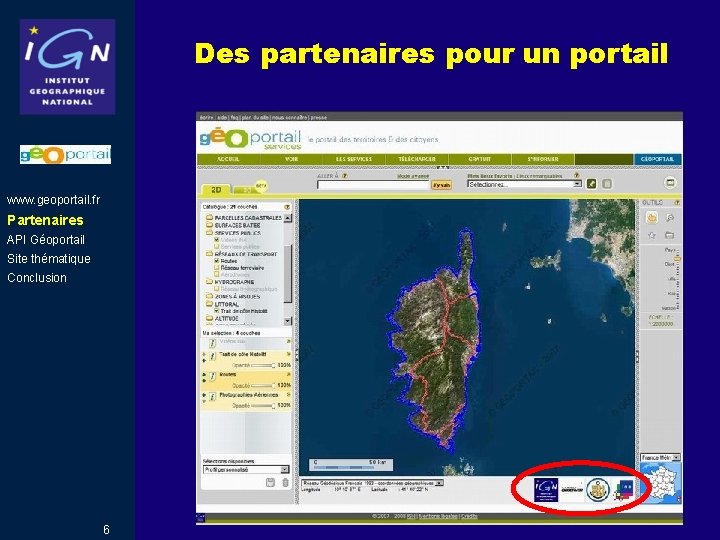Open the LES SERVICES menu item
The height and width of the screenshot is (540, 720).
[x=354, y=159]
